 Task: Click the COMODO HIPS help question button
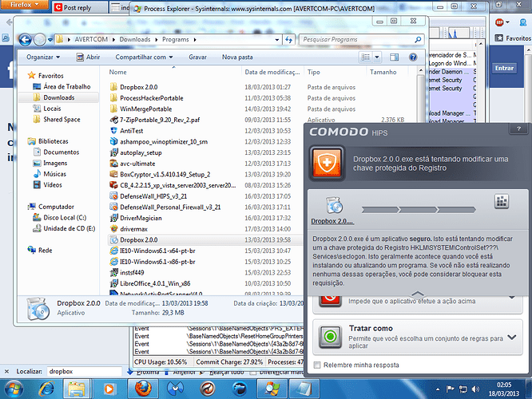click(x=518, y=128)
